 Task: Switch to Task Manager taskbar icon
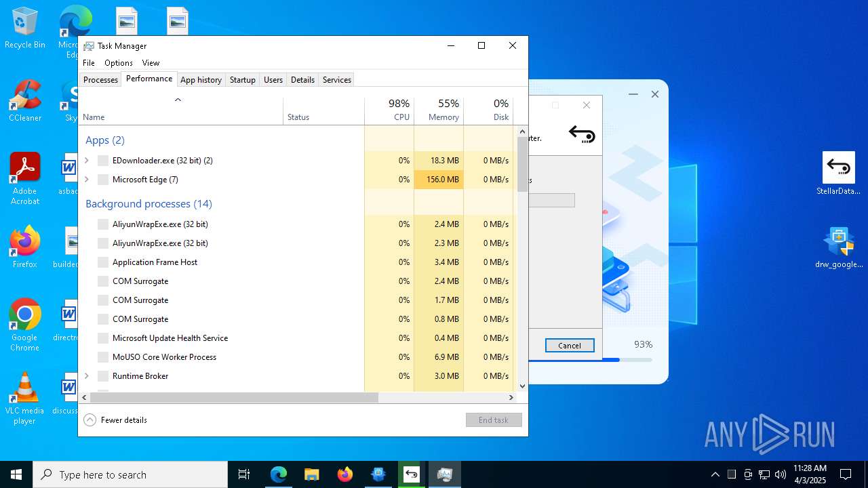point(445,474)
